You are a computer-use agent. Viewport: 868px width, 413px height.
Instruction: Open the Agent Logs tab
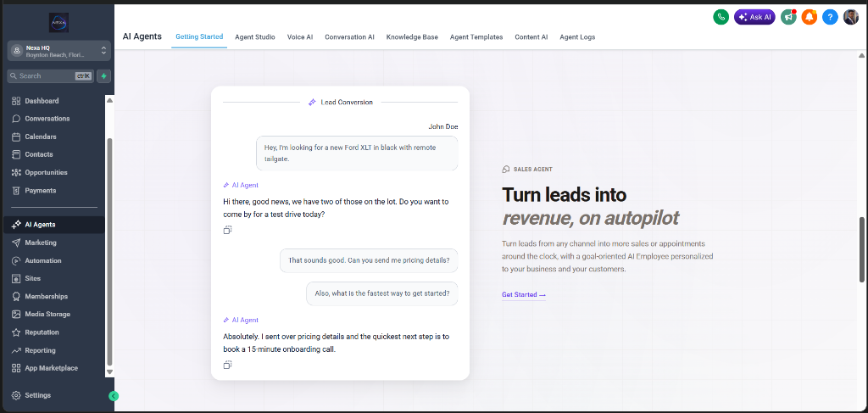click(577, 37)
